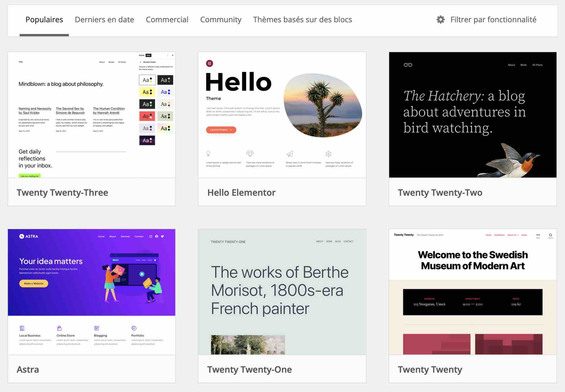Click the Make a Website button in Astra preview
Screen dimensions: 565x392
click(34, 283)
